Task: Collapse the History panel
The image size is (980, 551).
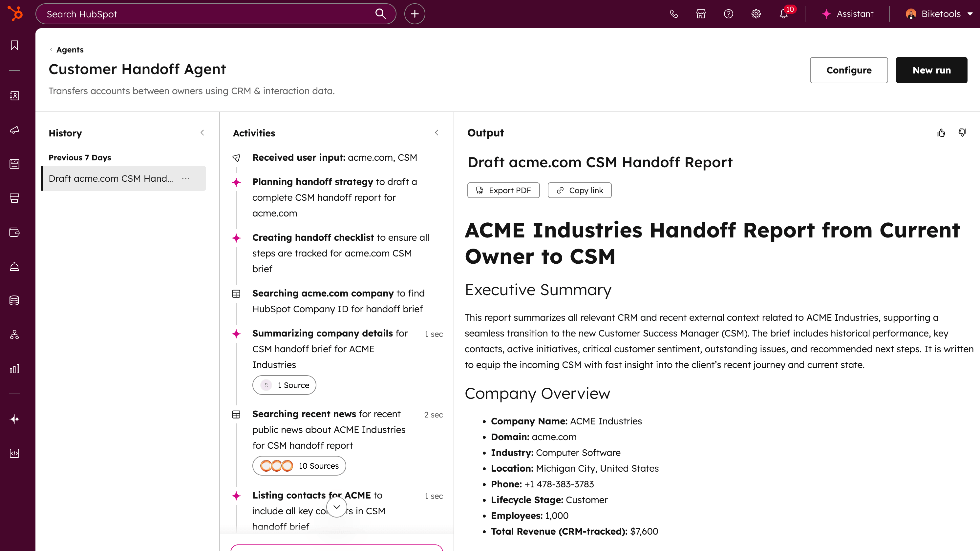Action: pyautogui.click(x=202, y=133)
